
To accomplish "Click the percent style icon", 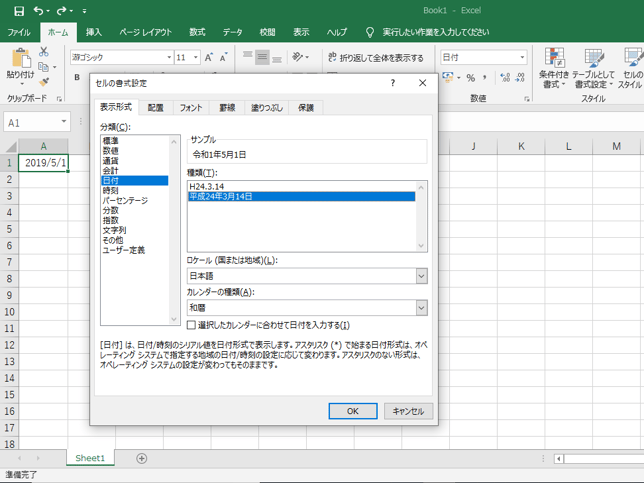I will 471,79.
